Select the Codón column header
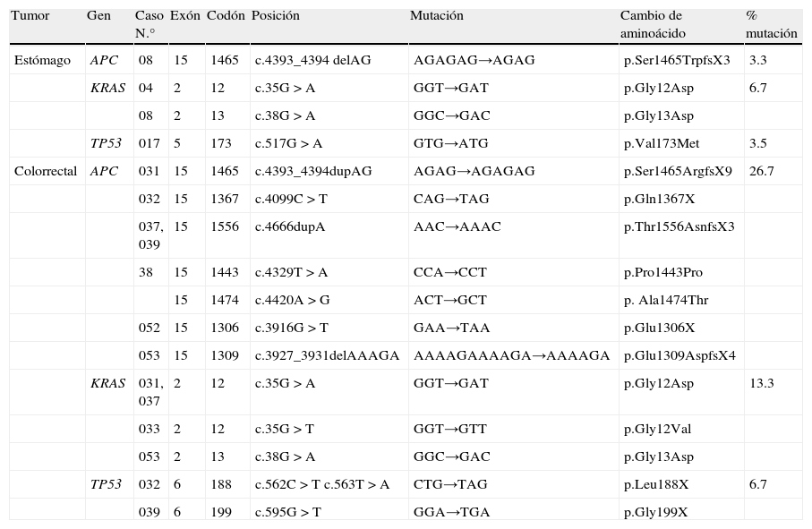The image size is (812, 529). pos(224,16)
